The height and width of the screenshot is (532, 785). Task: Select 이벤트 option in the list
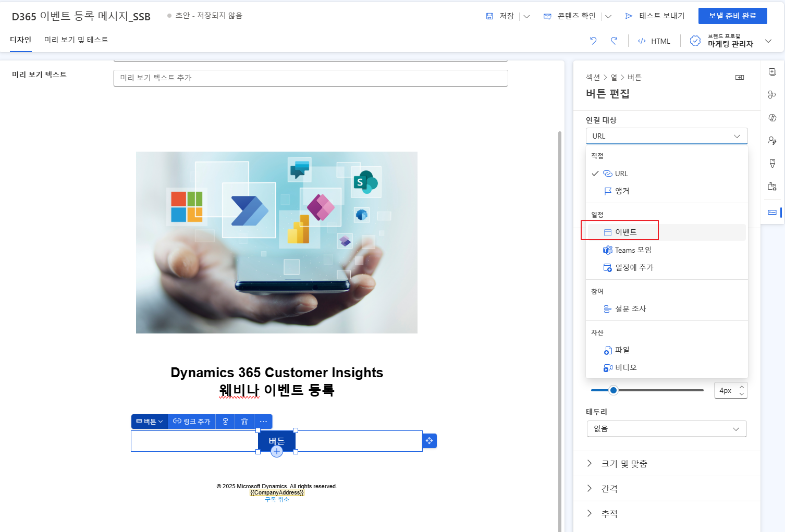coord(667,232)
